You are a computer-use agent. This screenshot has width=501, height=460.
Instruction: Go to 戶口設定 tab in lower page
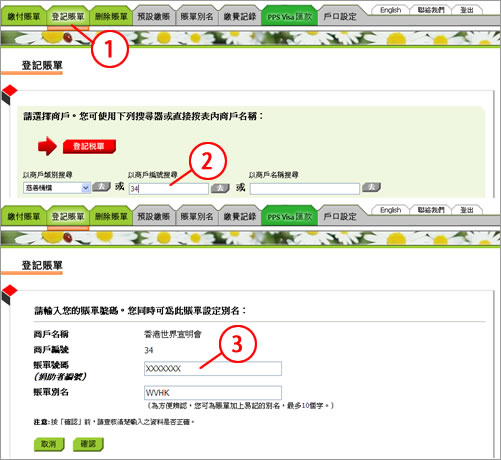coord(340,217)
